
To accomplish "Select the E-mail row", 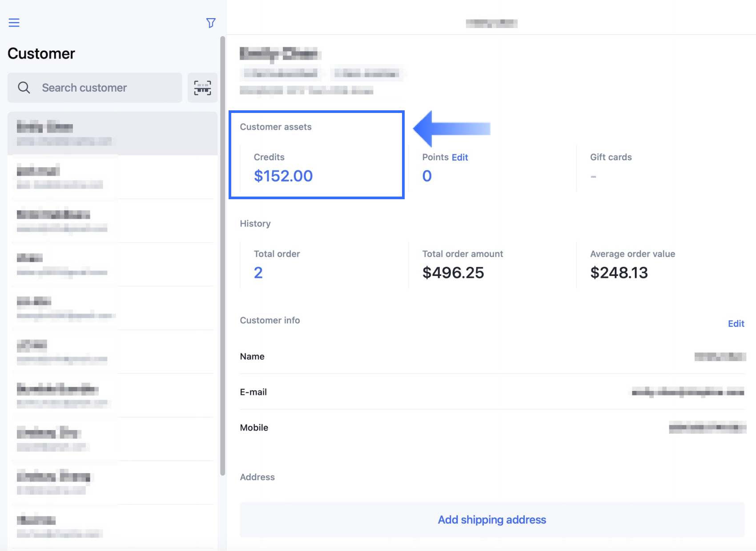I will click(x=492, y=392).
